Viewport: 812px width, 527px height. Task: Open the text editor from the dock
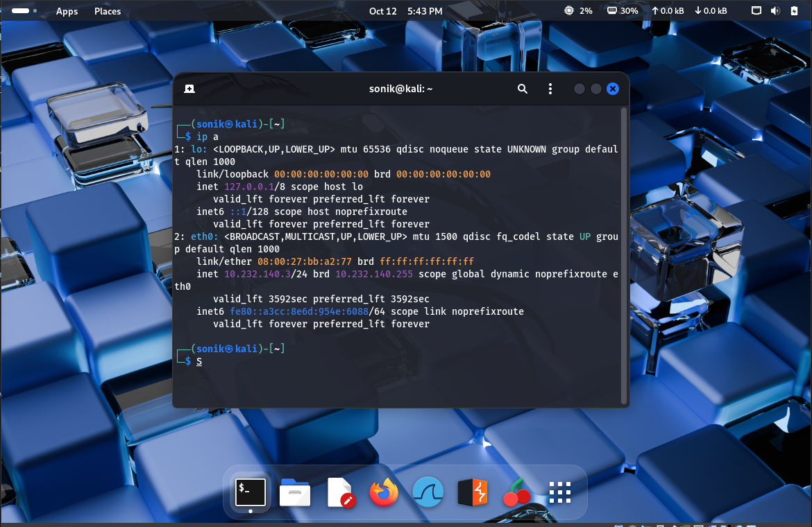click(x=340, y=492)
